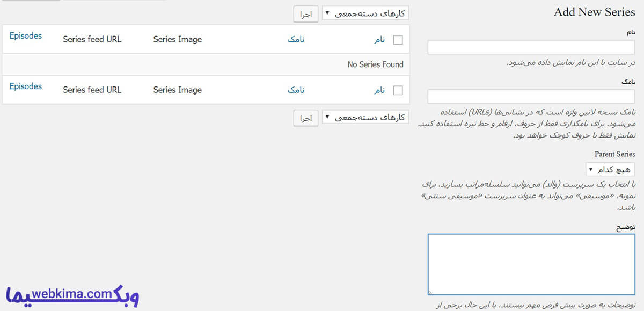Click the 'Parent Series' label
The width and height of the screenshot is (644, 311).
click(615, 154)
